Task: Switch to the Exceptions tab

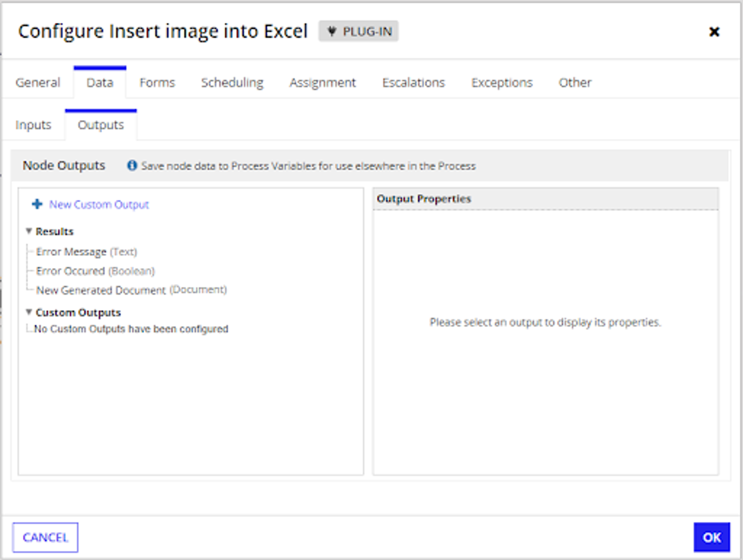Action: pos(502,83)
